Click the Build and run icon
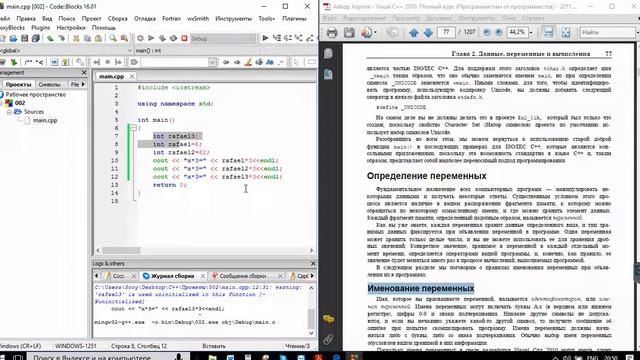This screenshot has width=640, height=360. 162,38
